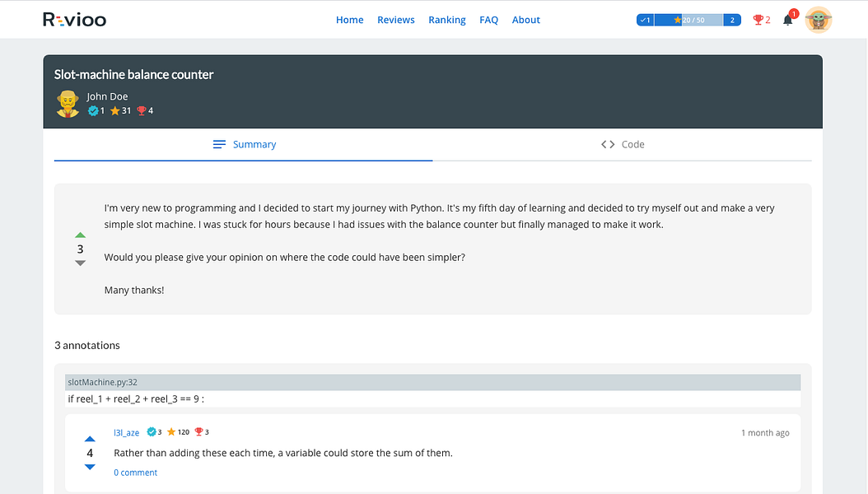
Task: Click 'Many thanks!' text in the summary
Action: pos(134,290)
